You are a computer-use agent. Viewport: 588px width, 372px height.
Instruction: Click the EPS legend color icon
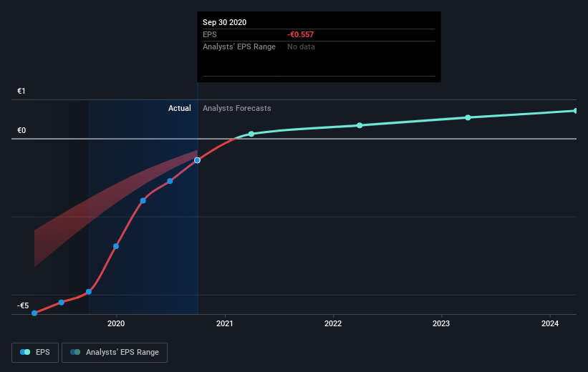25,352
